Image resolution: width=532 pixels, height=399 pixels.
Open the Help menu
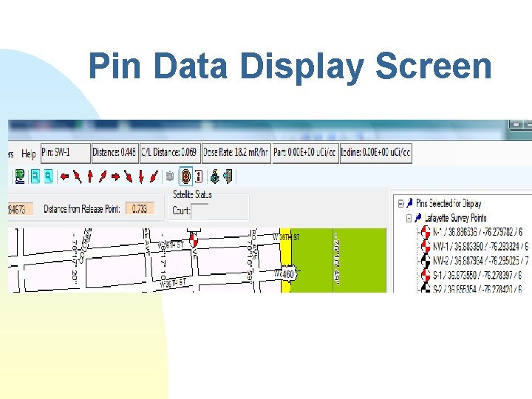point(29,154)
